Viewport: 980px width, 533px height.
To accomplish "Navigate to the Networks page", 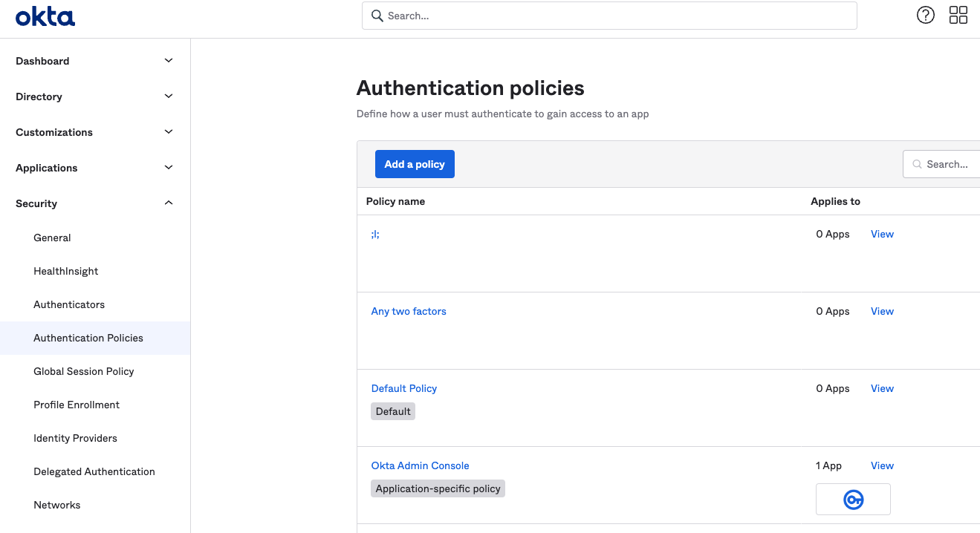I will (56, 505).
